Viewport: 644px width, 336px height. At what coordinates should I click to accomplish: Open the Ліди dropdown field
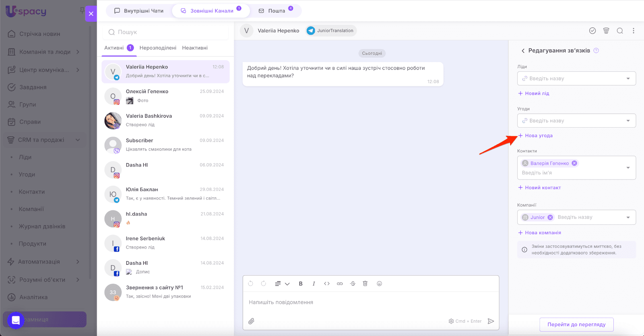click(x=576, y=79)
